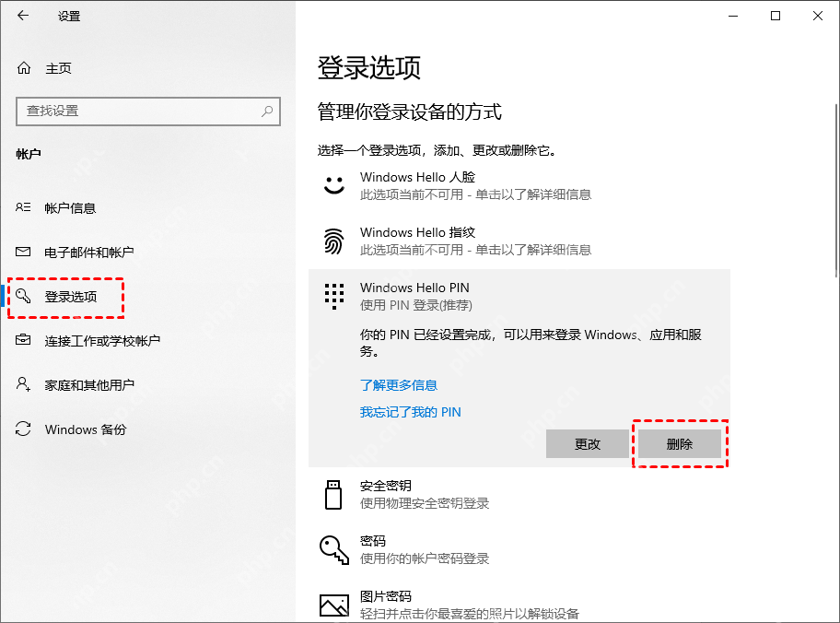Screen dimensions: 840x623
Task: Click the person-plus icon for 家庭和其他用户
Action: [x=23, y=384]
